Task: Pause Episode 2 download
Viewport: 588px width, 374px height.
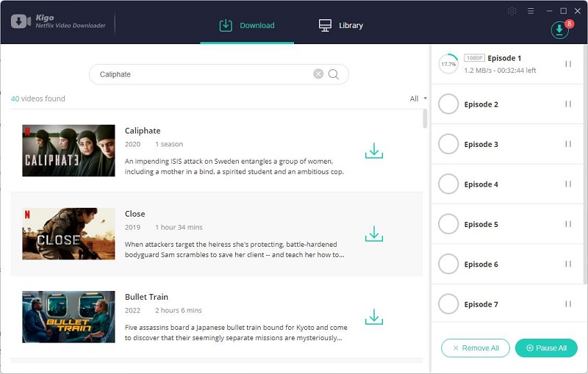Action: (x=568, y=104)
